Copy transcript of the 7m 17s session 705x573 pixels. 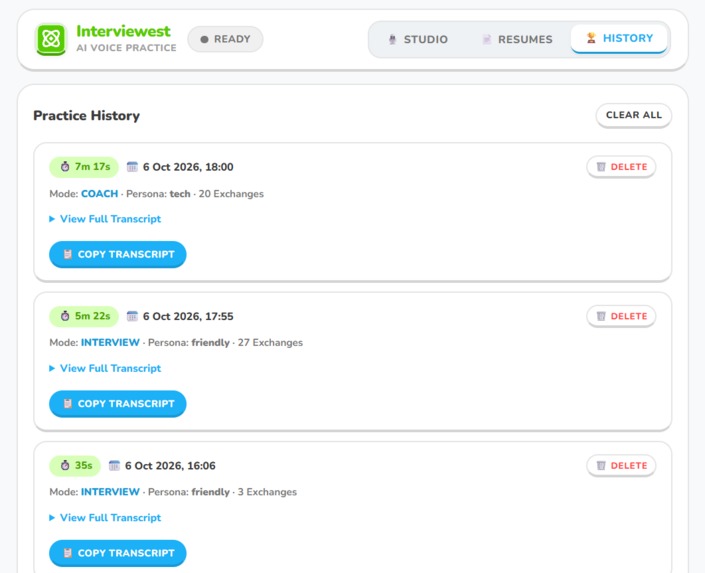(x=118, y=254)
